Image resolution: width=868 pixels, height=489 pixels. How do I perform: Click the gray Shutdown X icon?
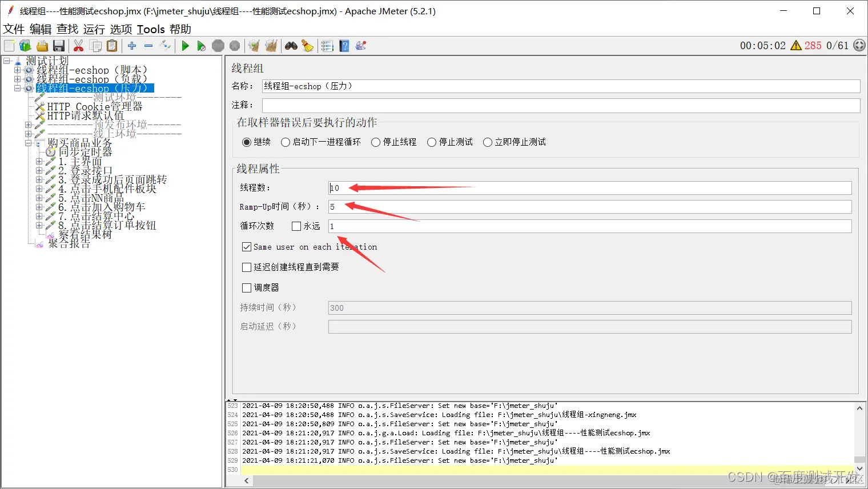point(235,46)
